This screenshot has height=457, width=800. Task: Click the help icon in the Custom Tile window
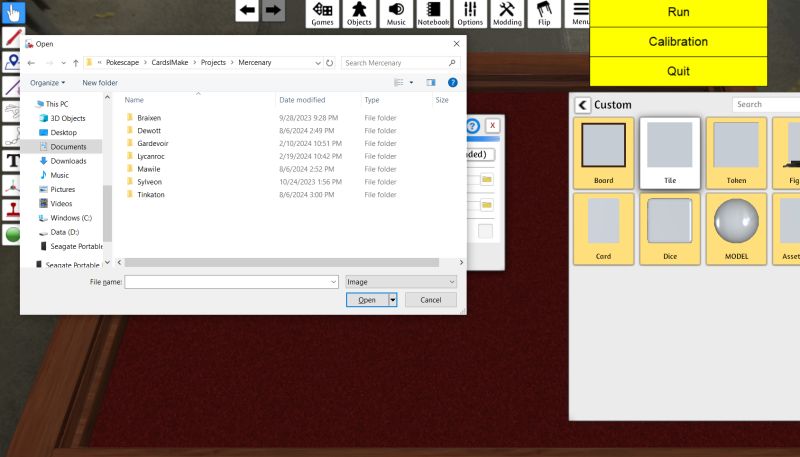point(473,125)
